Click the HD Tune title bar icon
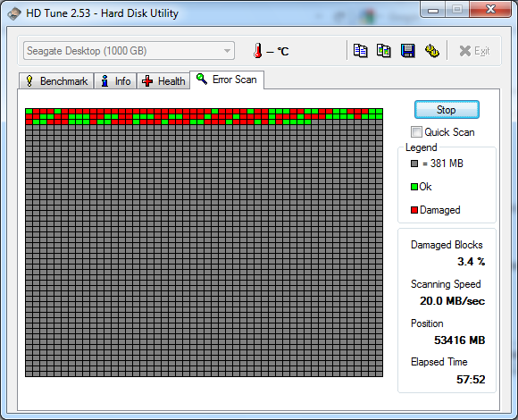The width and height of the screenshot is (518, 420). coord(14,13)
